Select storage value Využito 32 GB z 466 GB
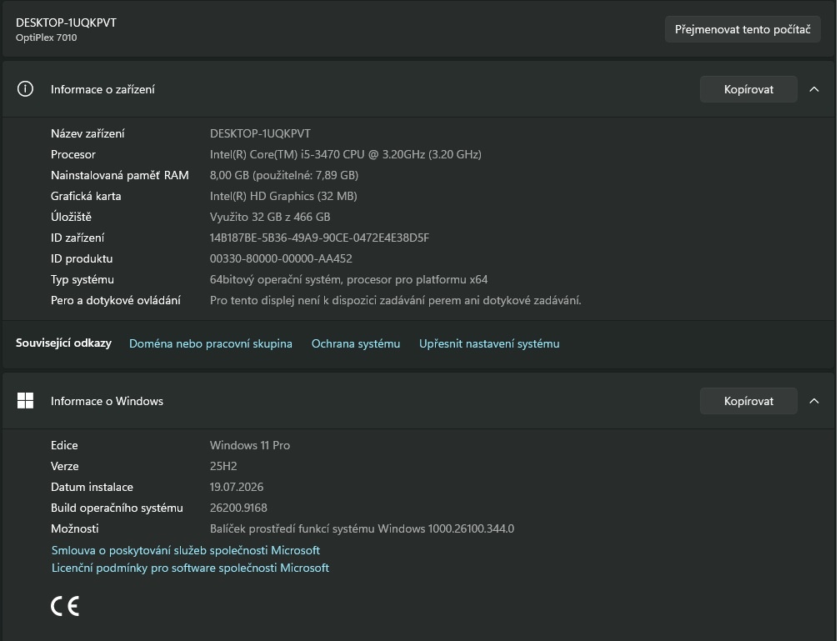Viewport: 840px width, 641px height. [270, 217]
